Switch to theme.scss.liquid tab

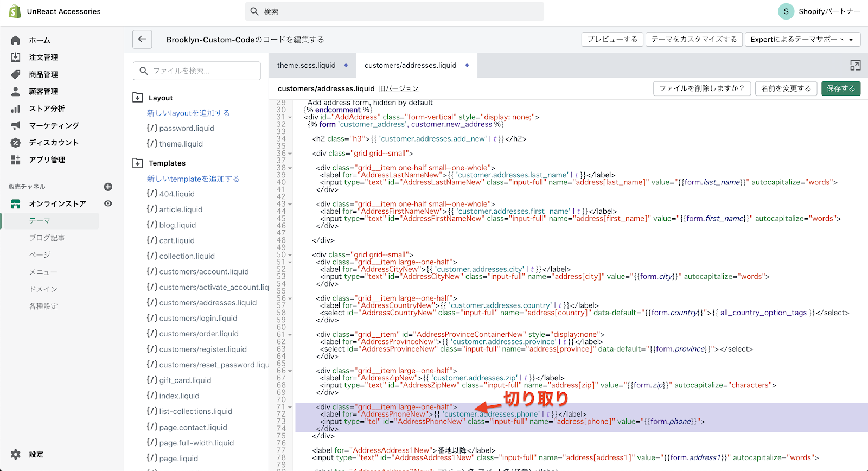click(307, 65)
